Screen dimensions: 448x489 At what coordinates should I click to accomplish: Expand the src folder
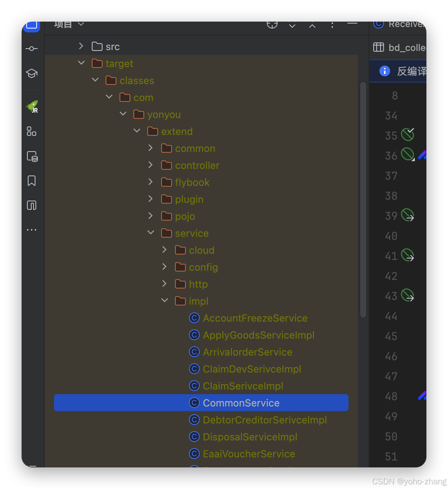point(81,46)
